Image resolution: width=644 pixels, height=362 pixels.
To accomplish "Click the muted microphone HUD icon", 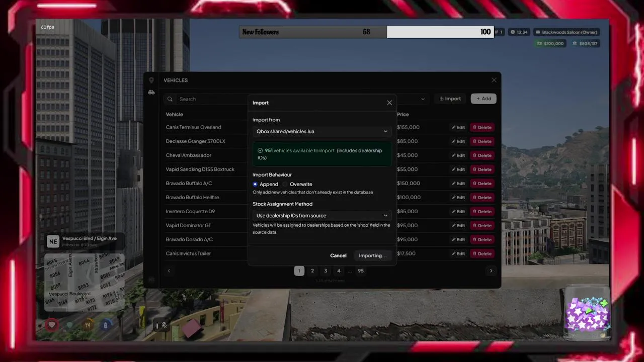I will click(164, 325).
